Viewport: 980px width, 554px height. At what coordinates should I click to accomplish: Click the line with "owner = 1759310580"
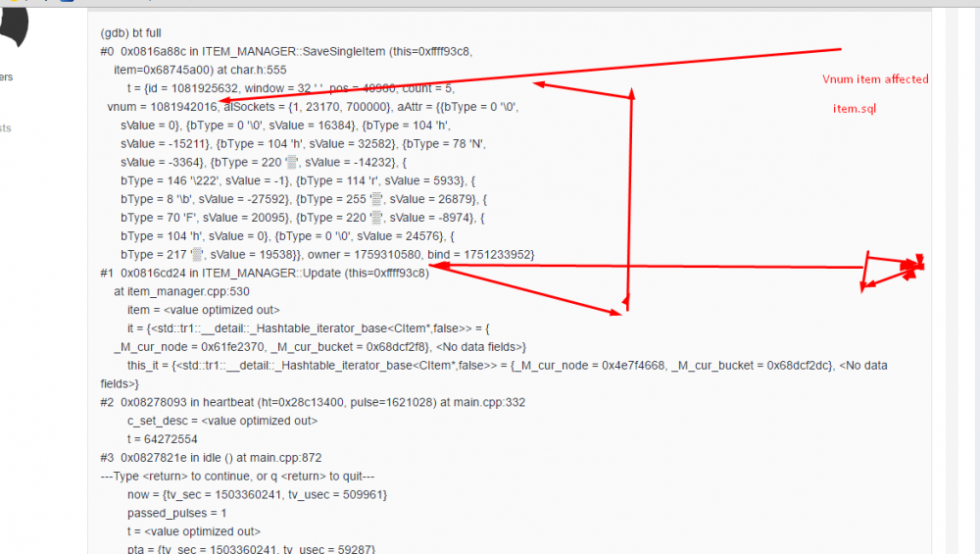pos(327,255)
